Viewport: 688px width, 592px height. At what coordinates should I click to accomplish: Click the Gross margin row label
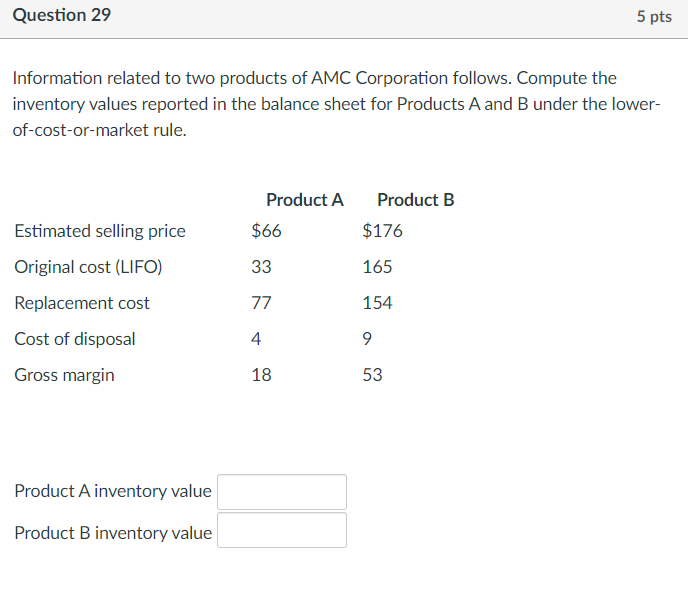(64, 375)
